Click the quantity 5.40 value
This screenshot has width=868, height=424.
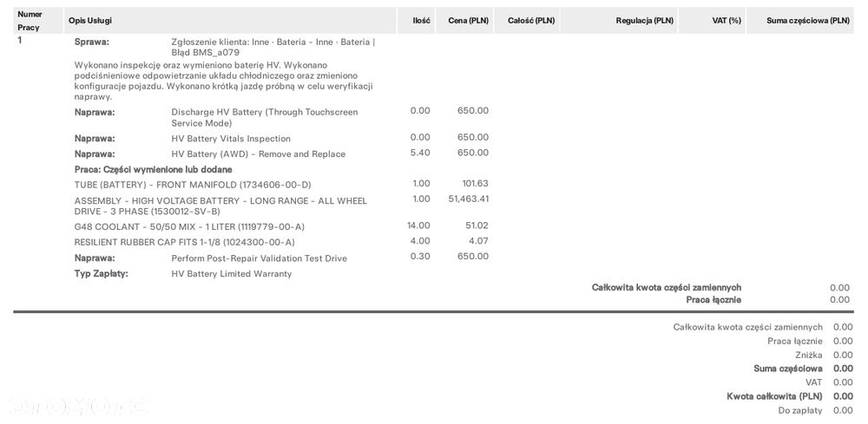pyautogui.click(x=420, y=153)
